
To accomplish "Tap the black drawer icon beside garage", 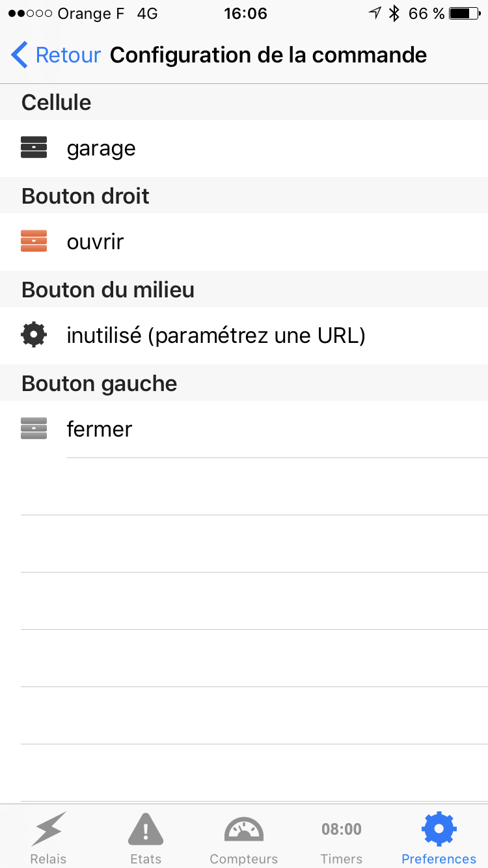I will click(34, 148).
